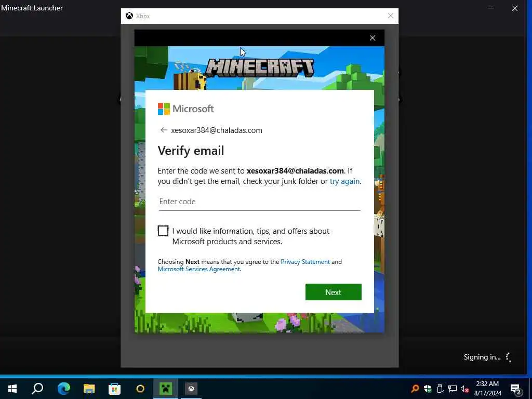
Task: Open Microsoft Store from taskbar
Action: click(x=115, y=389)
